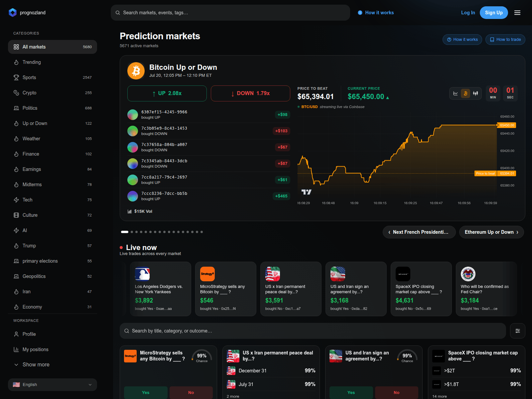Open Trending category

click(53, 62)
